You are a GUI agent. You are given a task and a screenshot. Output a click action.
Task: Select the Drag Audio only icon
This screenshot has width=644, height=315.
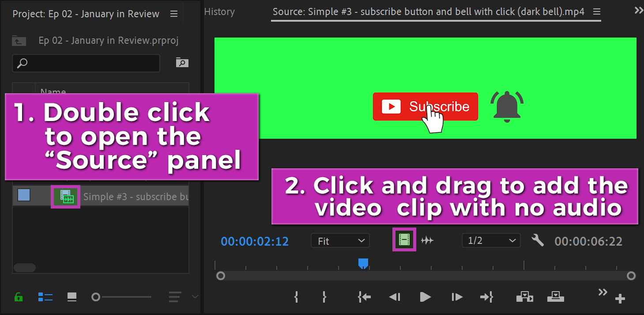tap(427, 240)
